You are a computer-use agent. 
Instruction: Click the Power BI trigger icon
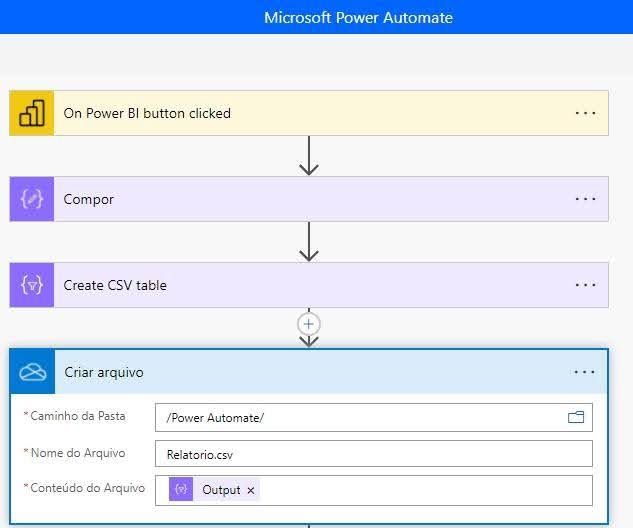[31, 113]
